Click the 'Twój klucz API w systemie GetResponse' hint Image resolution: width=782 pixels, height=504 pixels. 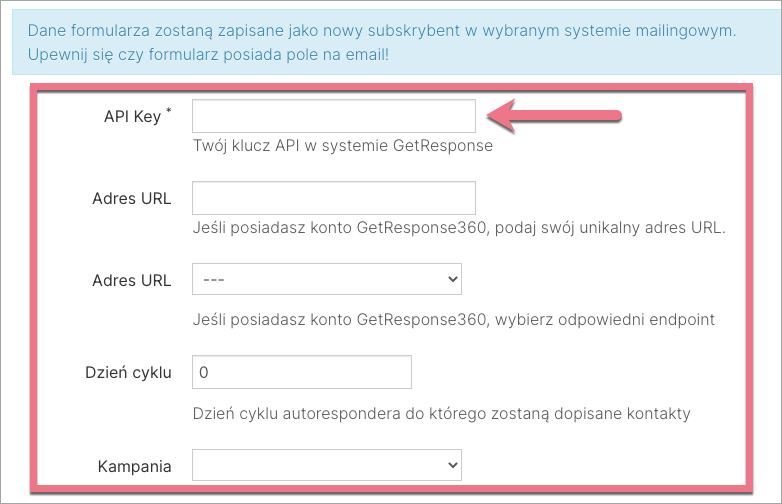point(342,146)
